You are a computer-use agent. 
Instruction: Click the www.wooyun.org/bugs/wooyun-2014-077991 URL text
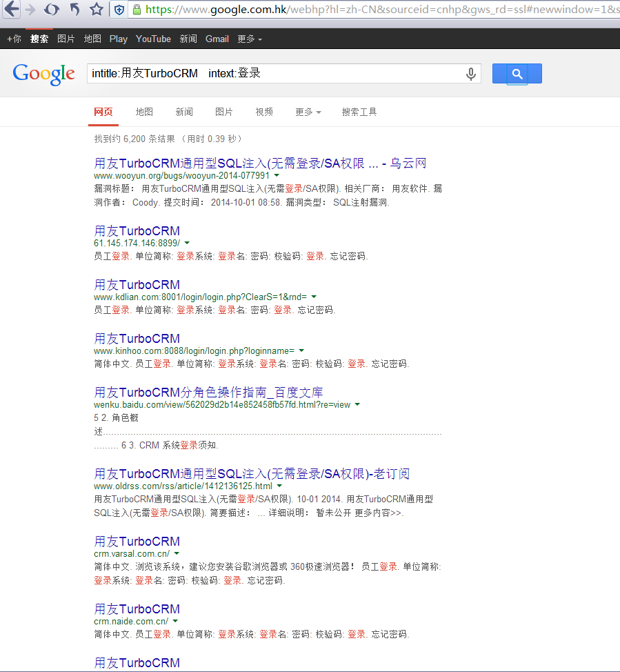point(181,176)
